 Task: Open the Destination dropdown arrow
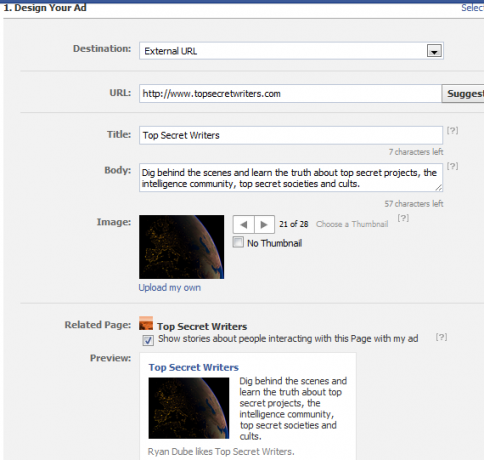click(x=434, y=51)
